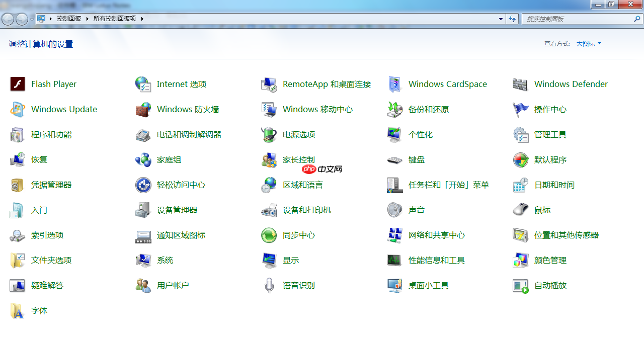This screenshot has height=339, width=644.
Task: Expand the address bar history dropdown arrow
Action: [x=501, y=19]
